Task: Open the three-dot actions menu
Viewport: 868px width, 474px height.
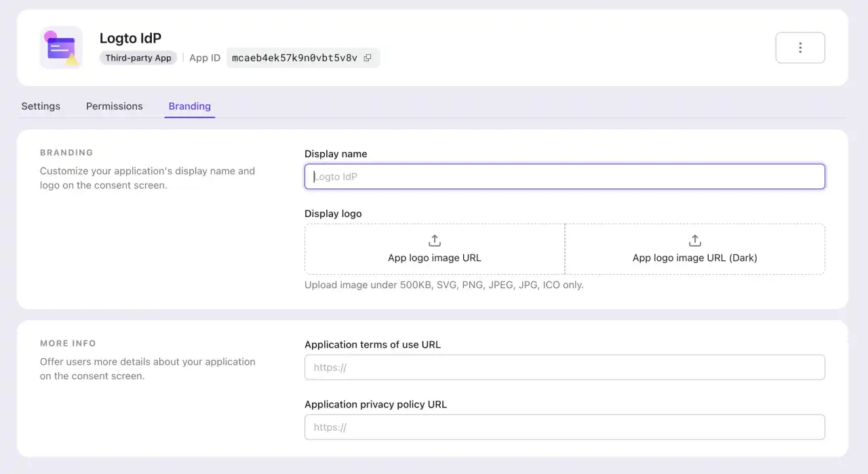Action: pyautogui.click(x=800, y=47)
